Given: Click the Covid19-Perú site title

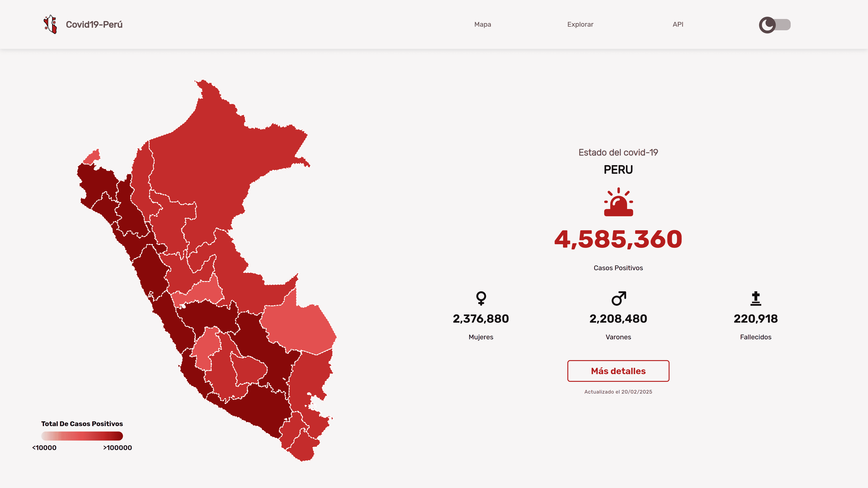Looking at the screenshot, I should point(94,25).
